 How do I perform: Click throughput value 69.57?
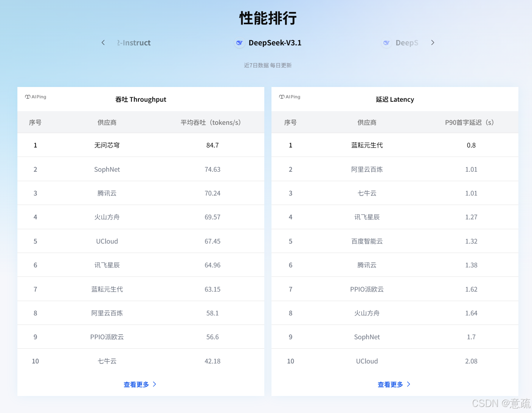tap(212, 217)
